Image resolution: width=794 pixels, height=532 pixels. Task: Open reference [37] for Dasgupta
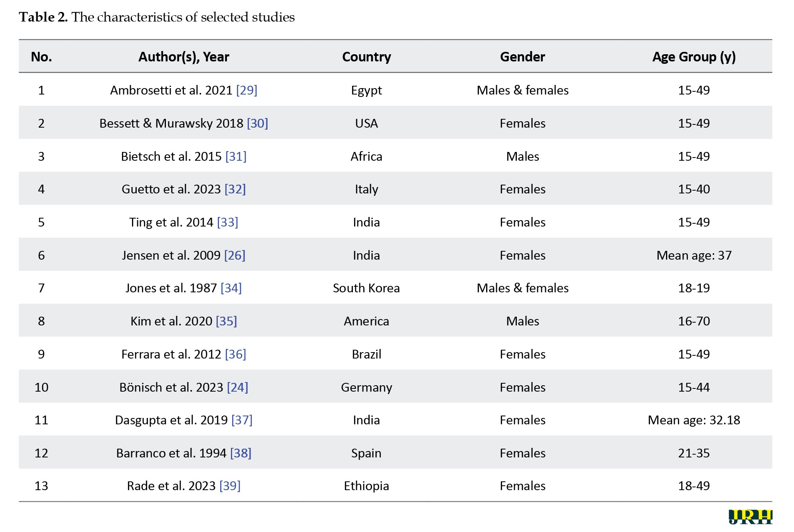pyautogui.click(x=242, y=420)
